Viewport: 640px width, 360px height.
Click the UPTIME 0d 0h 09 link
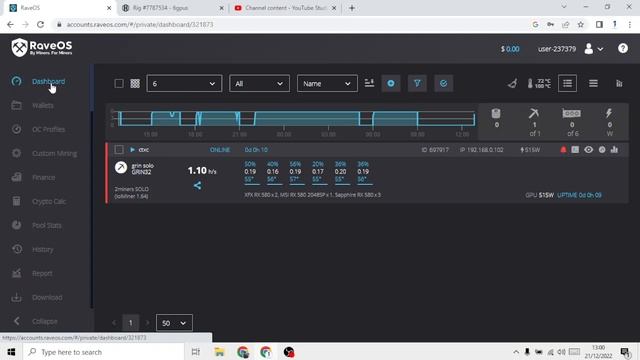pos(579,195)
